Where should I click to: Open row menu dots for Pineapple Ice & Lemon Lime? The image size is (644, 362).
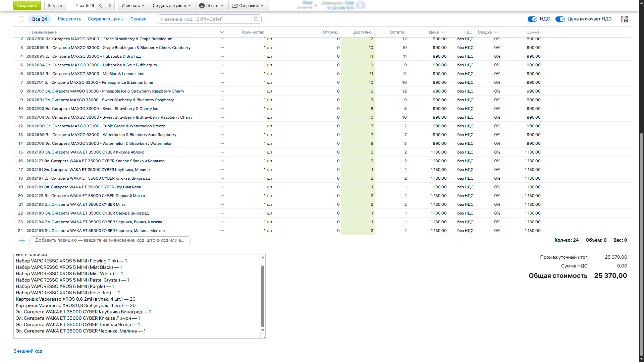(x=222, y=82)
